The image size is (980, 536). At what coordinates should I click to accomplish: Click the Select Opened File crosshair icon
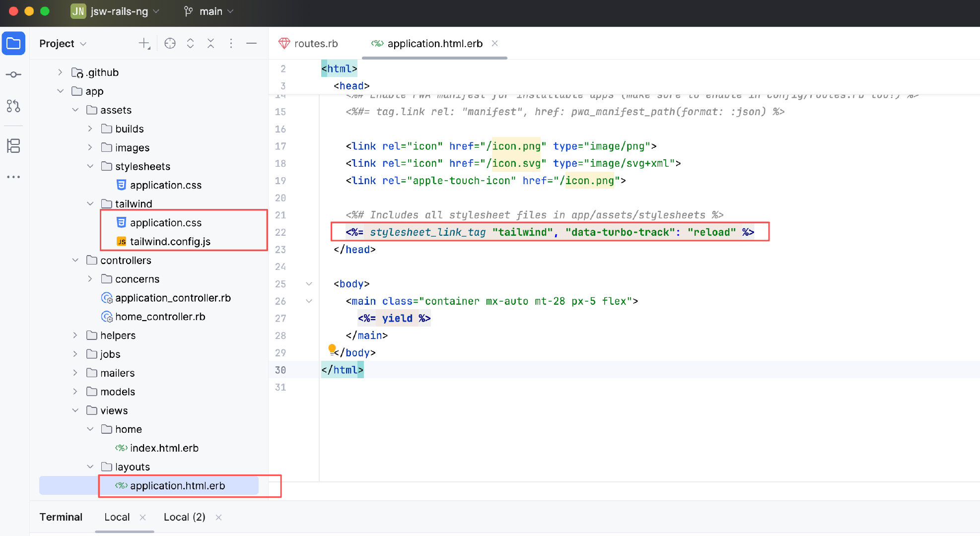170,44
